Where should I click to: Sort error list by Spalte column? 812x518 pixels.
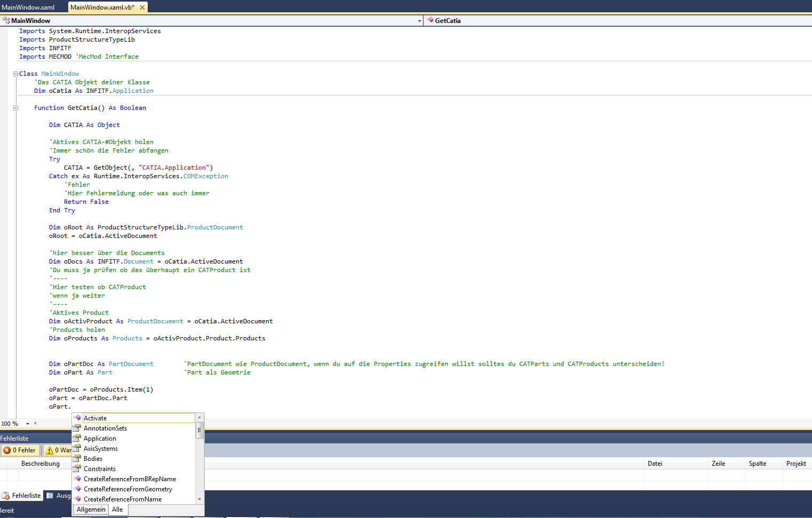tap(764, 464)
